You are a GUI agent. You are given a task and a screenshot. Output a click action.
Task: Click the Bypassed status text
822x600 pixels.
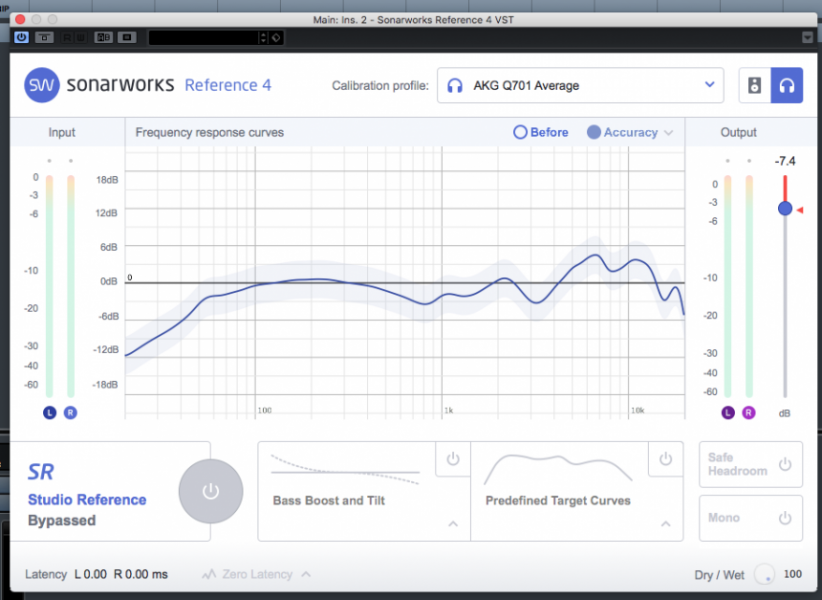pos(62,520)
